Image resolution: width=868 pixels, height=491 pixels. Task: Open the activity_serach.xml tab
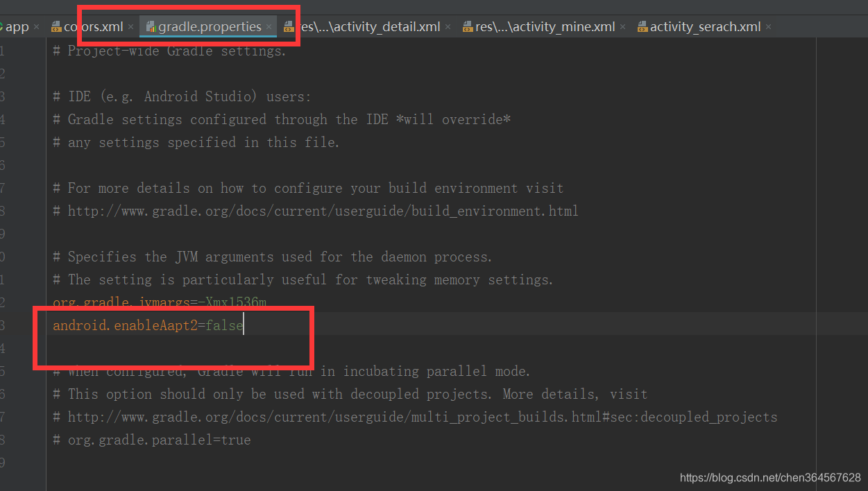click(x=701, y=26)
